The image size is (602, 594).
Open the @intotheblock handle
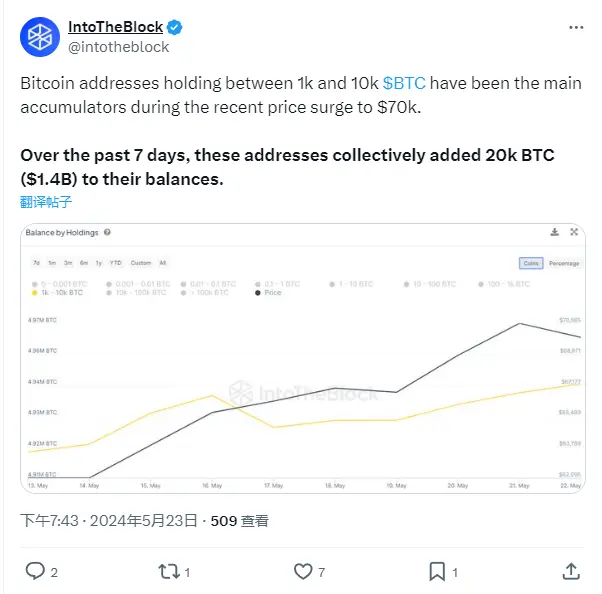(x=118, y=46)
